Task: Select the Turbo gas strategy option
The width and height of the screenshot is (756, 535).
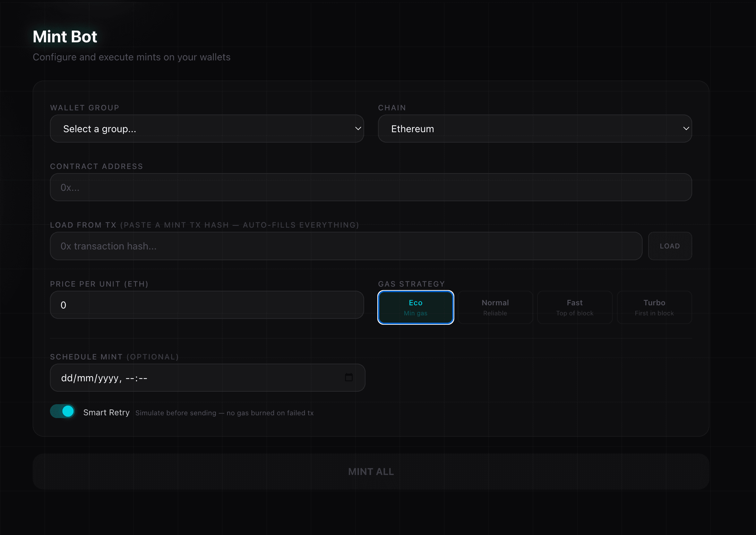Action: coord(654,307)
